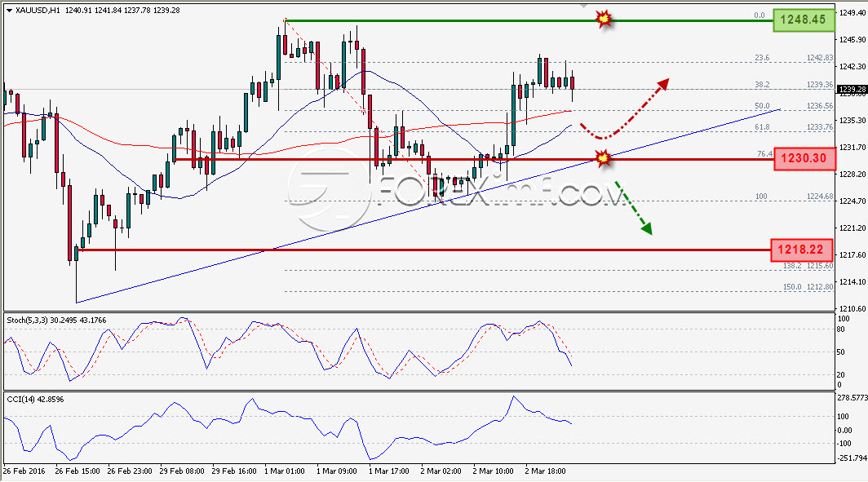
Task: Click the 26 Feb 23:00 time label
Action: point(130,471)
